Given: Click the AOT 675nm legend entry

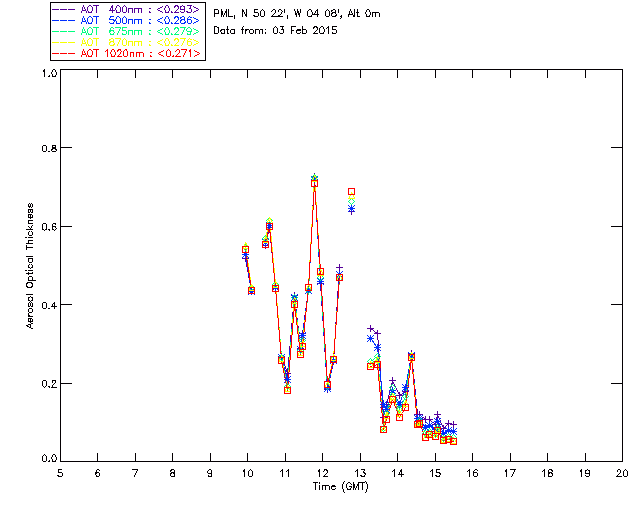Looking at the screenshot, I should click(126, 31).
